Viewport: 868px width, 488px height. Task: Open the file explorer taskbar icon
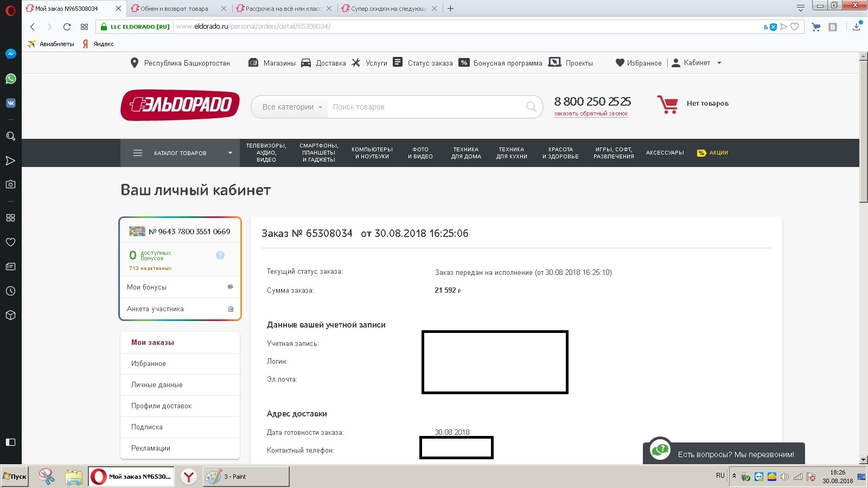(x=74, y=477)
